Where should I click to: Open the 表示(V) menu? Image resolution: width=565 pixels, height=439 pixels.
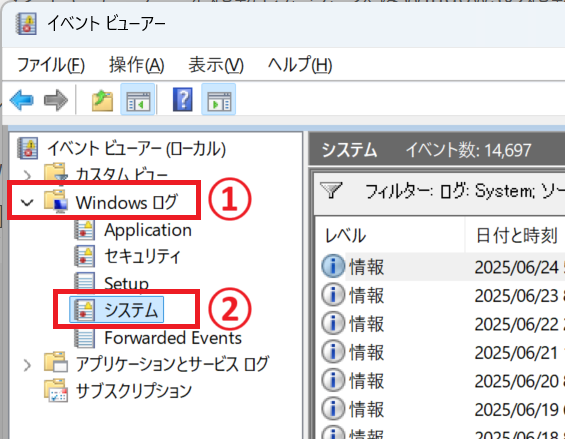tap(216, 65)
